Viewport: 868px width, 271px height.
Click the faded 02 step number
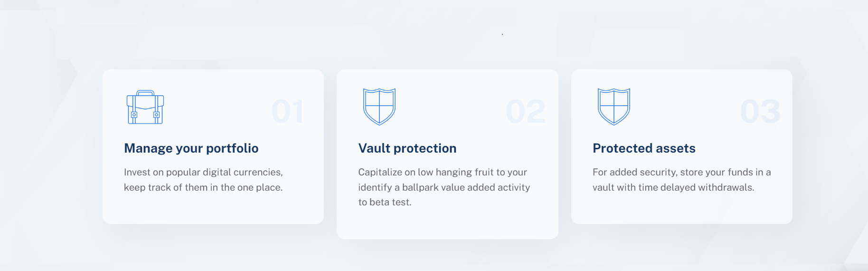pos(525,112)
